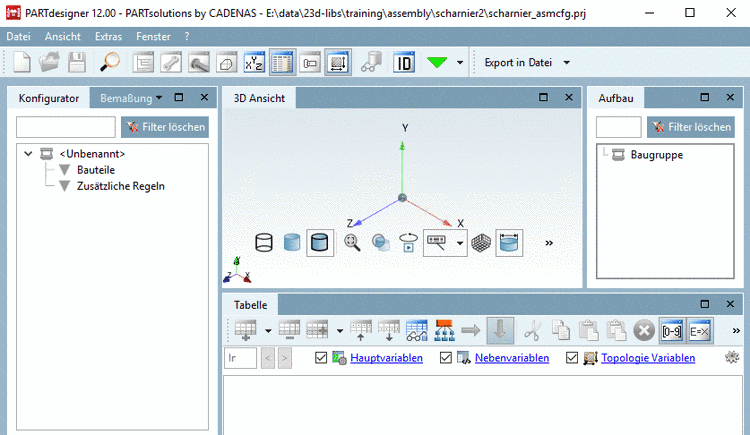Open the Ansicht menu
Viewport: 750px width, 435px height.
tap(63, 36)
